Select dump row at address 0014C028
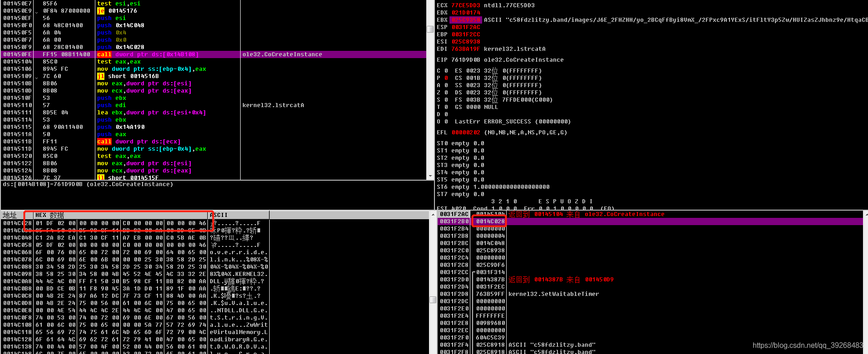This screenshot has height=354, width=868. pos(135,223)
